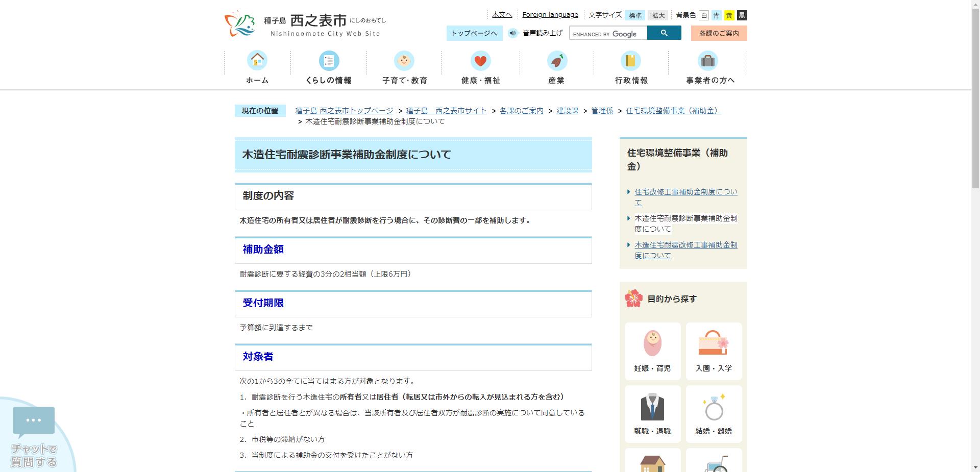Open the 各課のご案内 page
Image resolution: width=980 pixels, height=472 pixels.
point(718,33)
